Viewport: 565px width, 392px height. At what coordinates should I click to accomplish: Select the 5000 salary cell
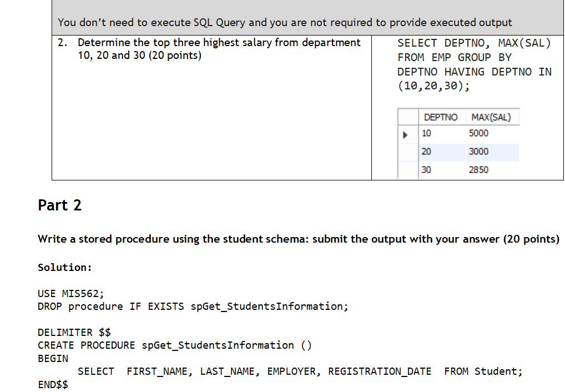coord(478,133)
